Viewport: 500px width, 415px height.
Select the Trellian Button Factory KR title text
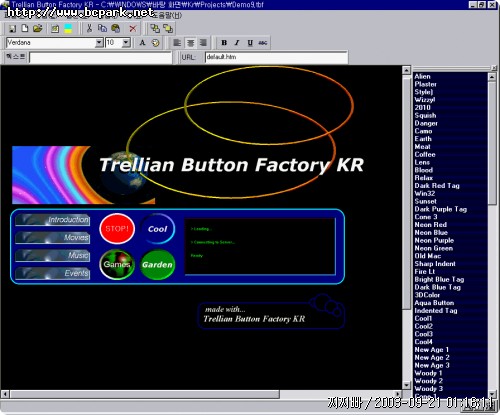click(x=231, y=165)
